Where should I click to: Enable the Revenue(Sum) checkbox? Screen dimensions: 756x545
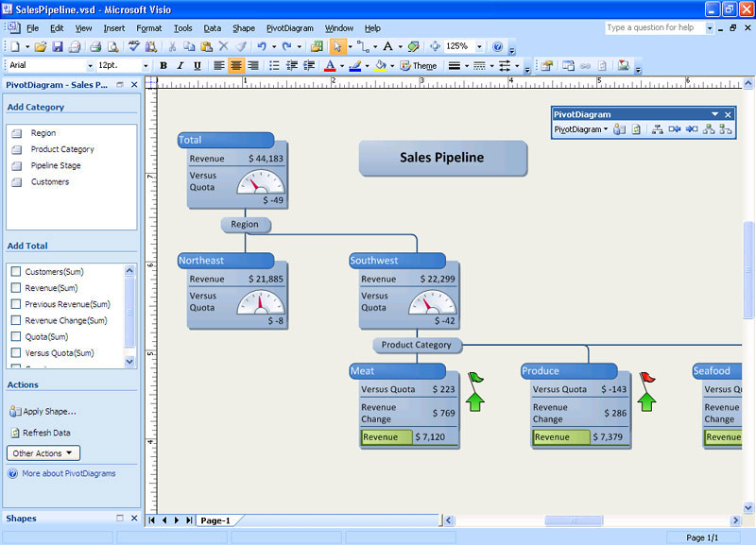16,288
